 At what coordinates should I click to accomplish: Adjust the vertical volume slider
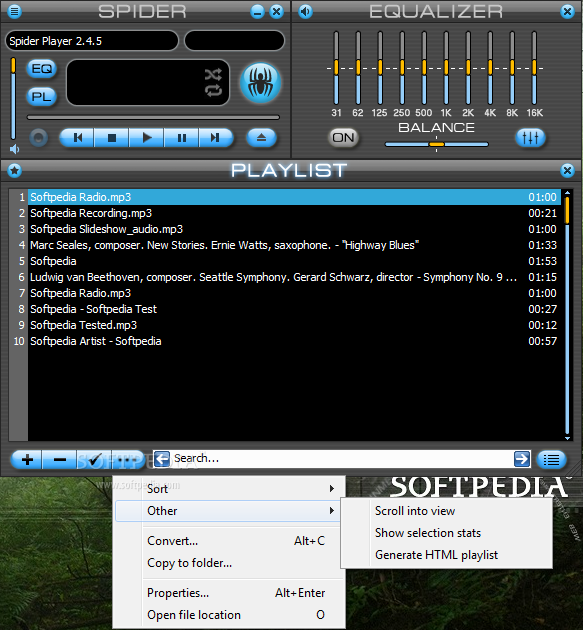pos(13,98)
